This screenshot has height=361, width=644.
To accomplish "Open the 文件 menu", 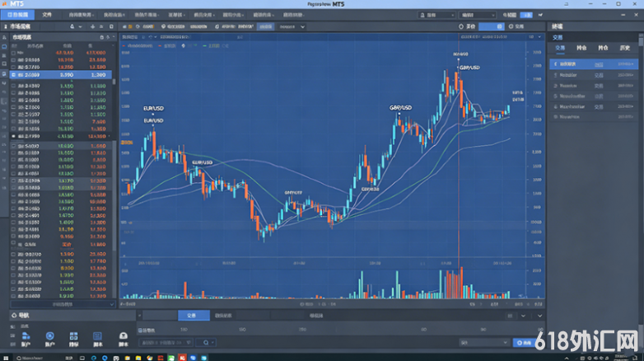I will (47, 15).
